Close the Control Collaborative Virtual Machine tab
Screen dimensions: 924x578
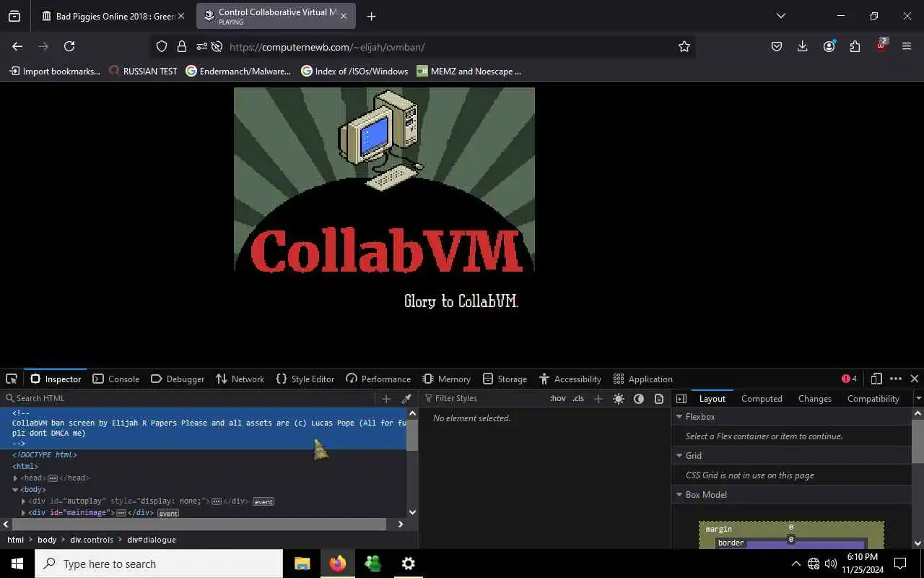pyautogui.click(x=344, y=16)
